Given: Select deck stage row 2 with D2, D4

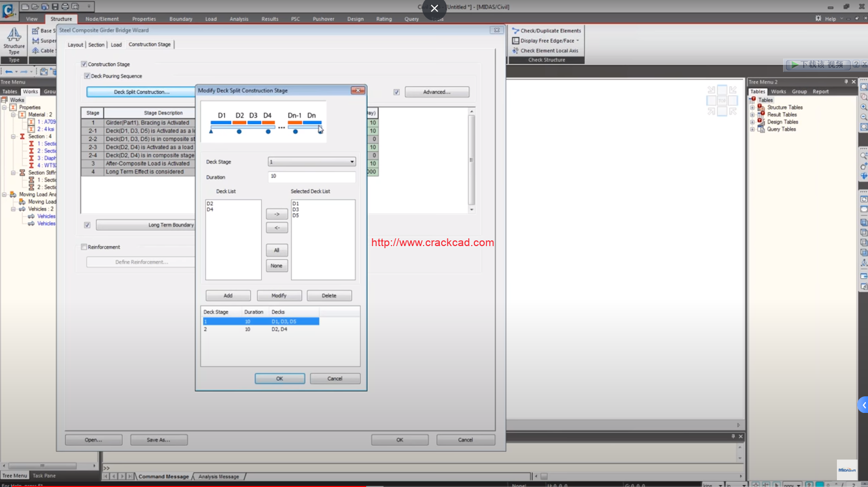Looking at the screenshot, I should 261,329.
